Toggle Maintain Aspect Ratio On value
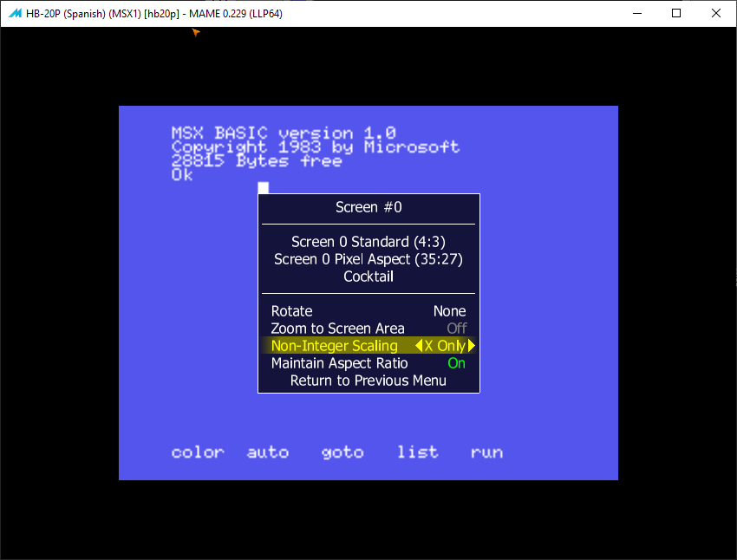The image size is (737, 560). (x=456, y=363)
